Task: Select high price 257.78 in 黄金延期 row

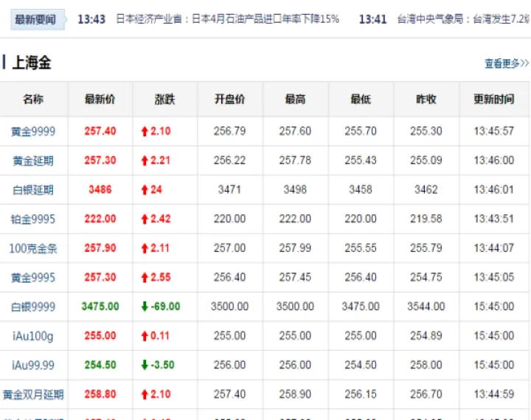Action: (295, 160)
